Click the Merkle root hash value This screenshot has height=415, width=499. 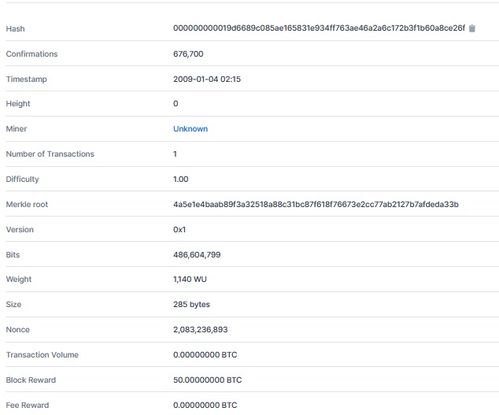point(316,204)
